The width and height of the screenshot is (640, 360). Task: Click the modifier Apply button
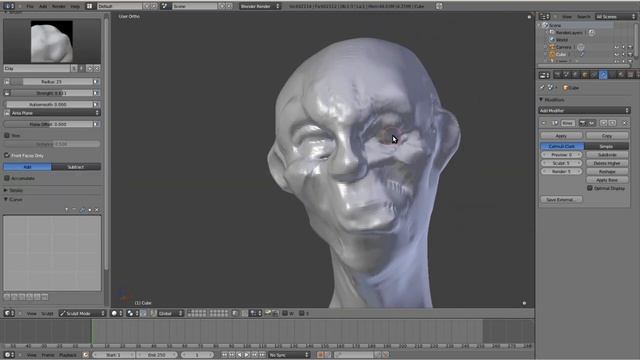[561, 136]
